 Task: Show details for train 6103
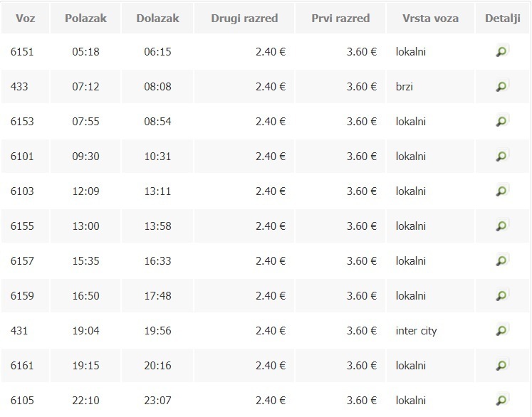pos(502,191)
